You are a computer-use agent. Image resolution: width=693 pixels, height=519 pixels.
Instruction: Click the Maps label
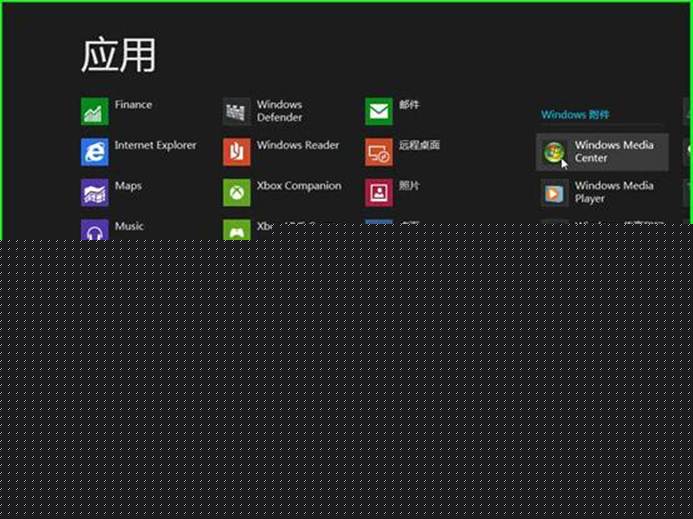point(128,186)
